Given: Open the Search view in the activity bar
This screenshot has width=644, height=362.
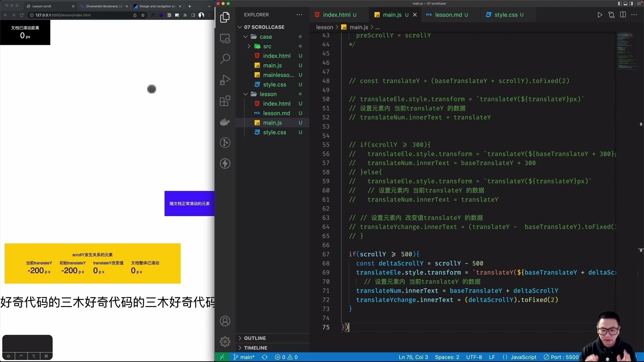Looking at the screenshot, I should (x=225, y=59).
